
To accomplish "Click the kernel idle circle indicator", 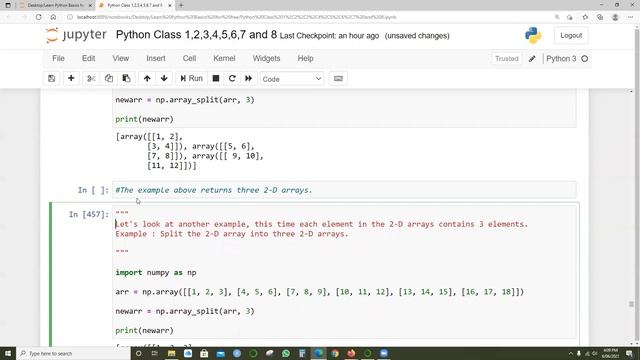I will [x=584, y=59].
